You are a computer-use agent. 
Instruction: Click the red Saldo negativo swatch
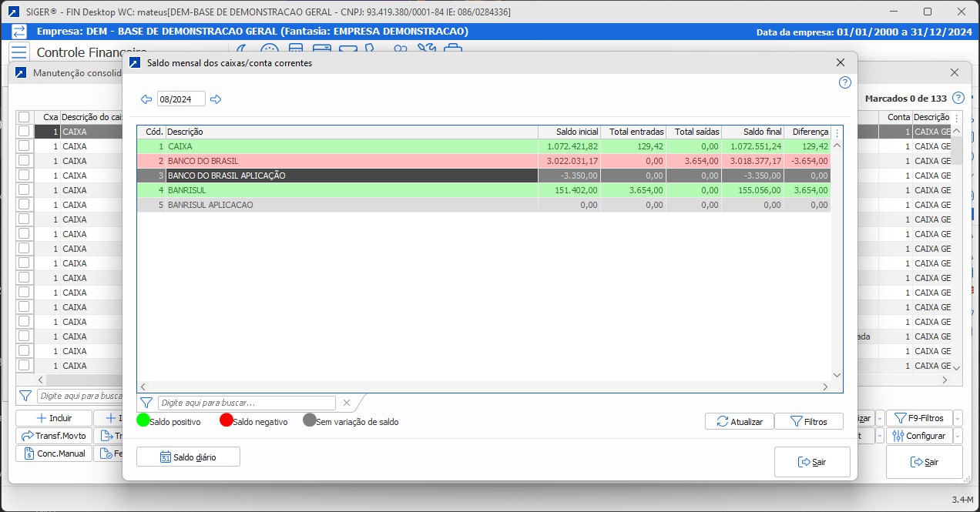pyautogui.click(x=226, y=420)
